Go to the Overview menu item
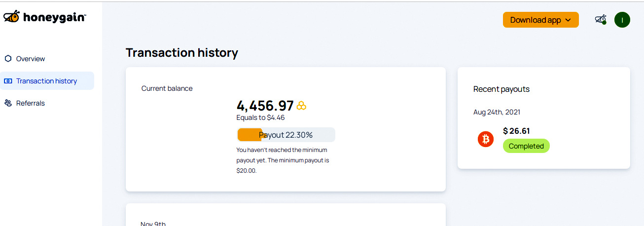The width and height of the screenshot is (644, 226). [31, 59]
